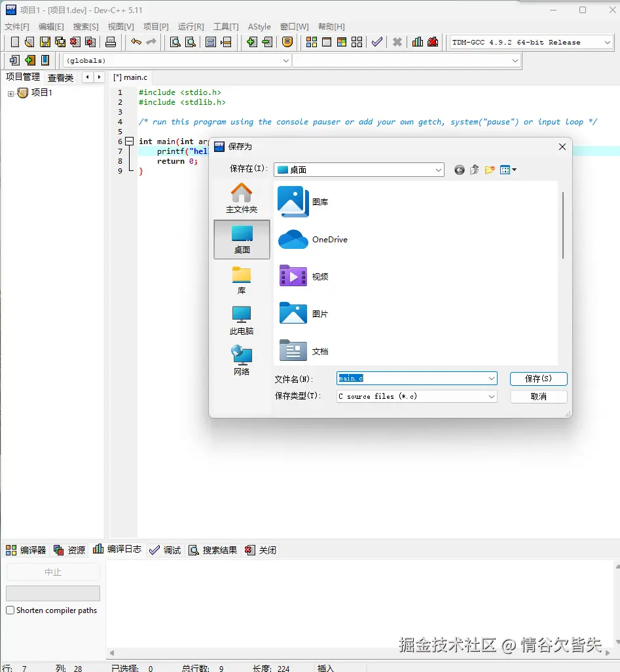Switch to the 调试 bottom tab
The width and height of the screenshot is (620, 672).
[x=166, y=550]
